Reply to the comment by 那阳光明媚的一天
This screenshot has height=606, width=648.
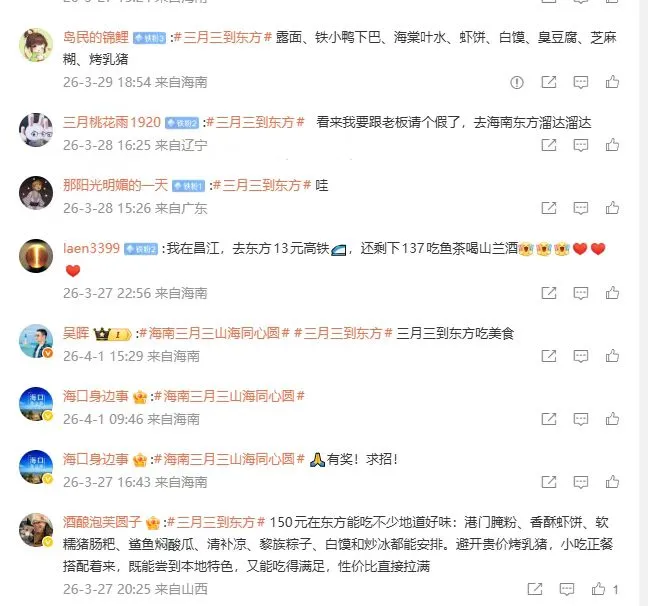click(580, 208)
